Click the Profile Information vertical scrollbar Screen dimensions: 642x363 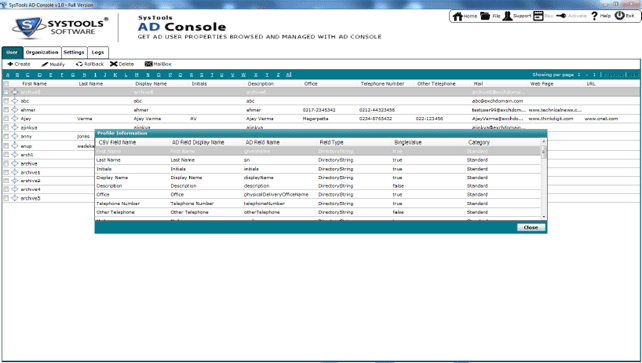tap(544, 178)
